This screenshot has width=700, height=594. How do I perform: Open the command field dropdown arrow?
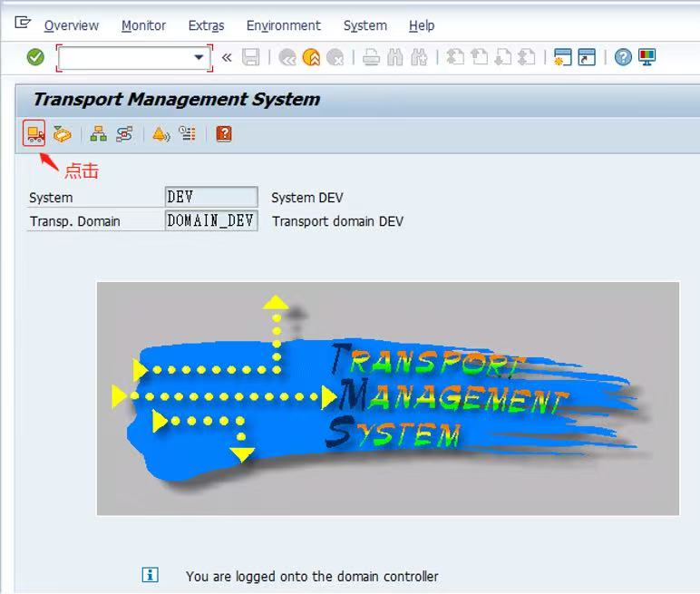[199, 57]
